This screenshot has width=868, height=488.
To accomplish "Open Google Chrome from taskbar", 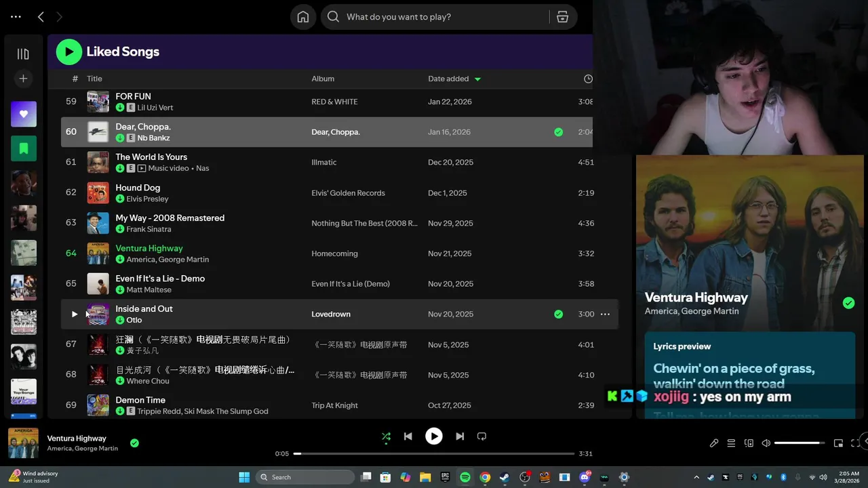I will (x=485, y=477).
